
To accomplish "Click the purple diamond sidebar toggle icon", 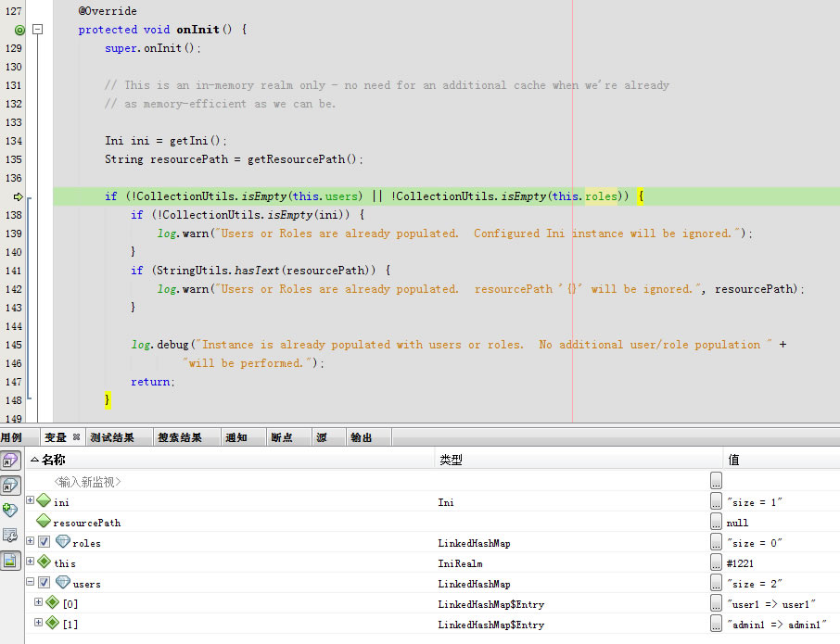I will click(x=10, y=461).
